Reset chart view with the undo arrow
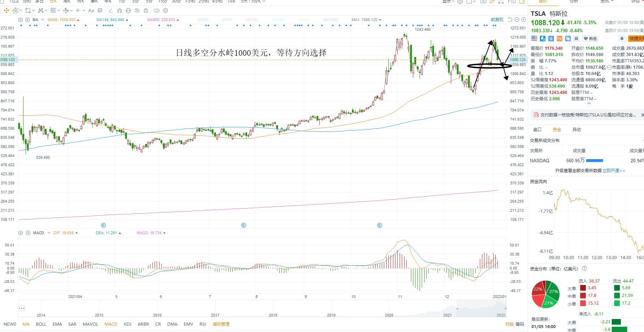Image resolution: width=644 pixels, height=332 pixels. click(x=510, y=20)
